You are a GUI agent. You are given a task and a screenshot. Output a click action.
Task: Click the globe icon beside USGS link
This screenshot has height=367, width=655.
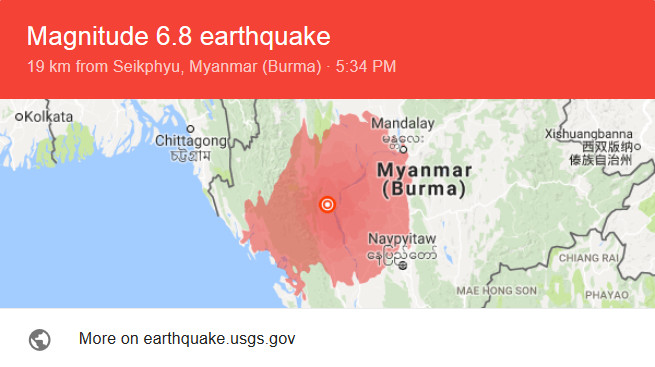point(40,339)
